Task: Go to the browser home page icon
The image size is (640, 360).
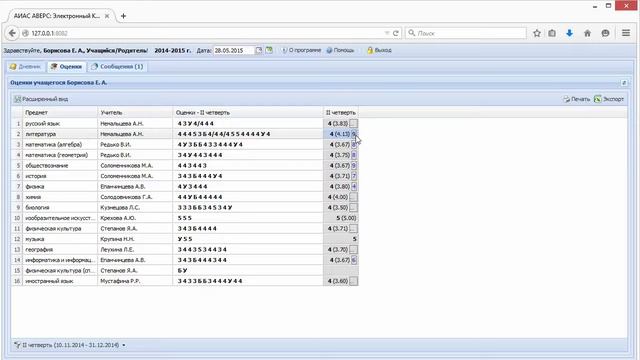Action: [587, 33]
